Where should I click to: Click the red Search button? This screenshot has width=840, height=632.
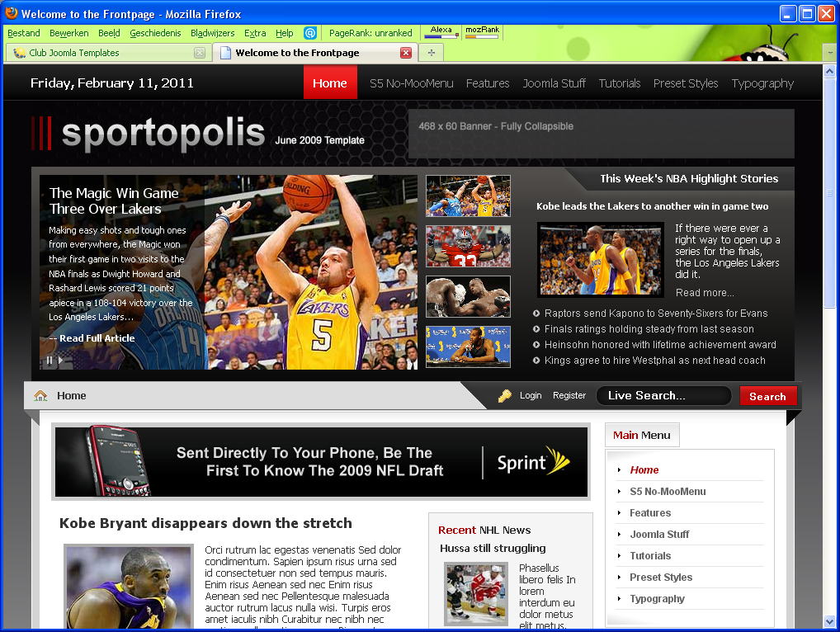click(767, 396)
